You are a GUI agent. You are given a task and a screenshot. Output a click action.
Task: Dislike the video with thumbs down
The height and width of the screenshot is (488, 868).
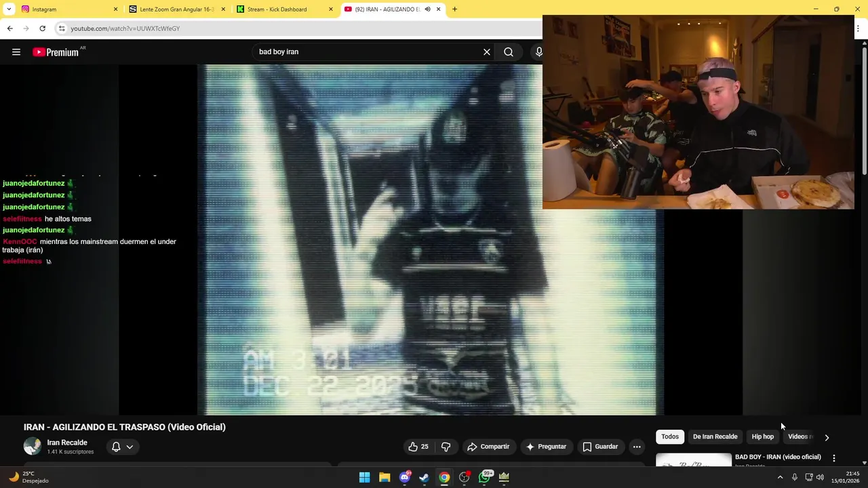446,447
